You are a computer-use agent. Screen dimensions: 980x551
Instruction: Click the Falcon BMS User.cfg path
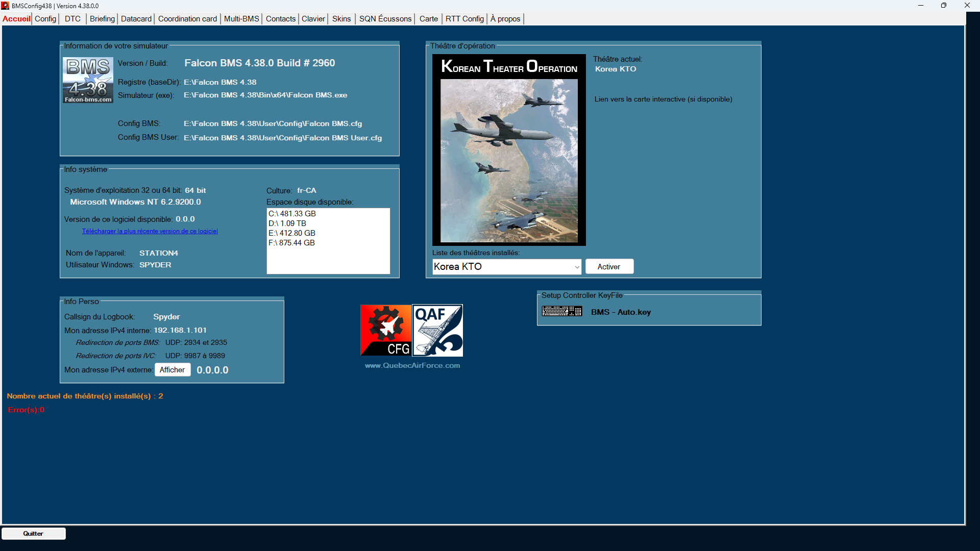click(283, 138)
